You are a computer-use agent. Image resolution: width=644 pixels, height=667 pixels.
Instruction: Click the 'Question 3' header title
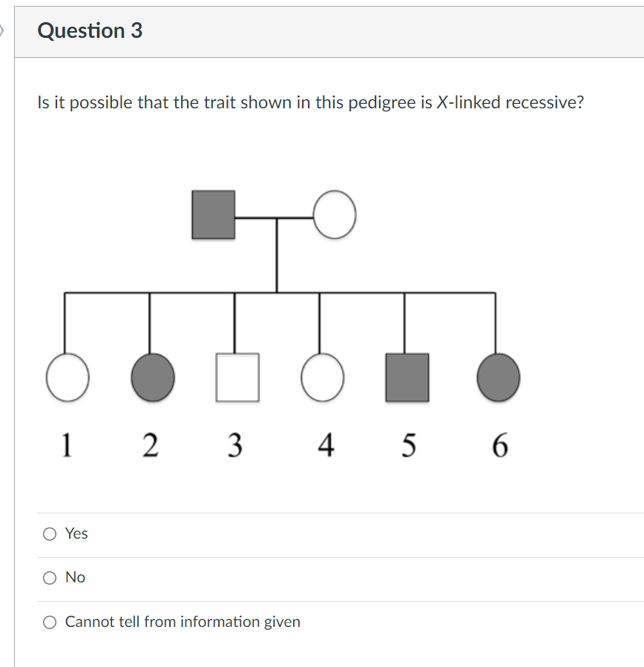point(90,30)
